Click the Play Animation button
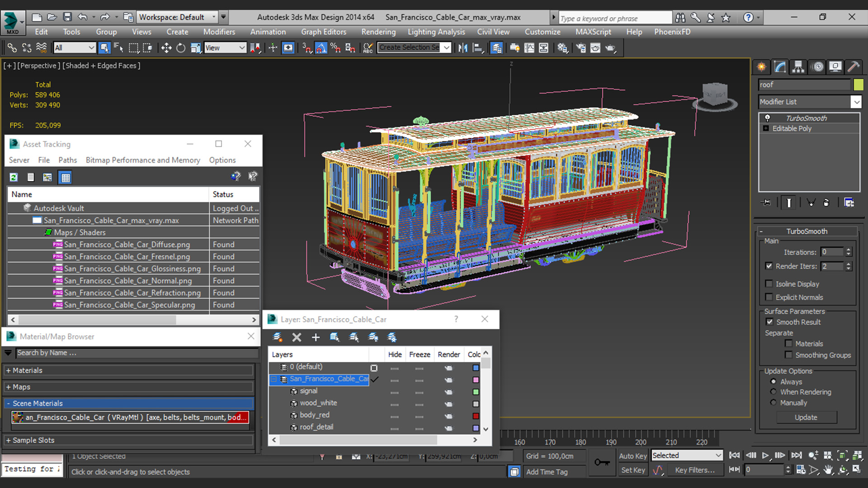 pyautogui.click(x=765, y=455)
